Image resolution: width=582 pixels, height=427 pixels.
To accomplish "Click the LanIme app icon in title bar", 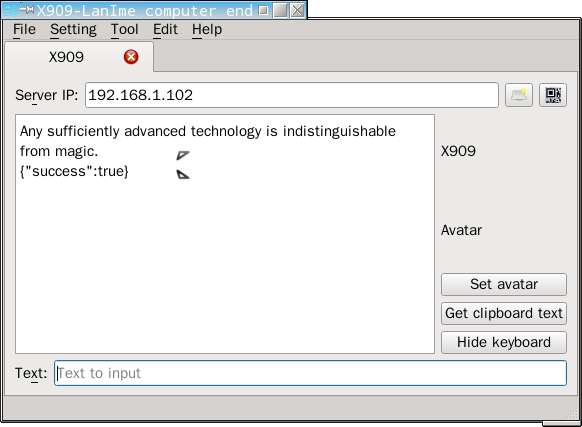I will coord(10,10).
